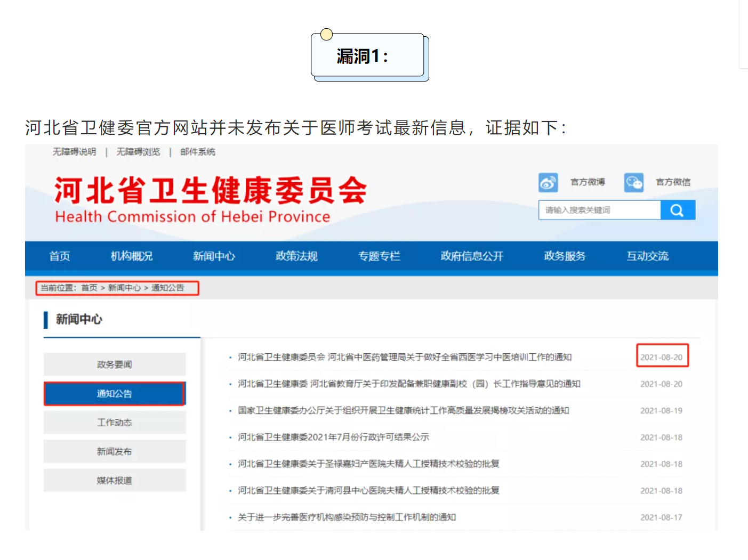This screenshot has width=748, height=560.
Task: Click the 河北省卫生健康委员会 site logo
Action: pyautogui.click(x=211, y=190)
